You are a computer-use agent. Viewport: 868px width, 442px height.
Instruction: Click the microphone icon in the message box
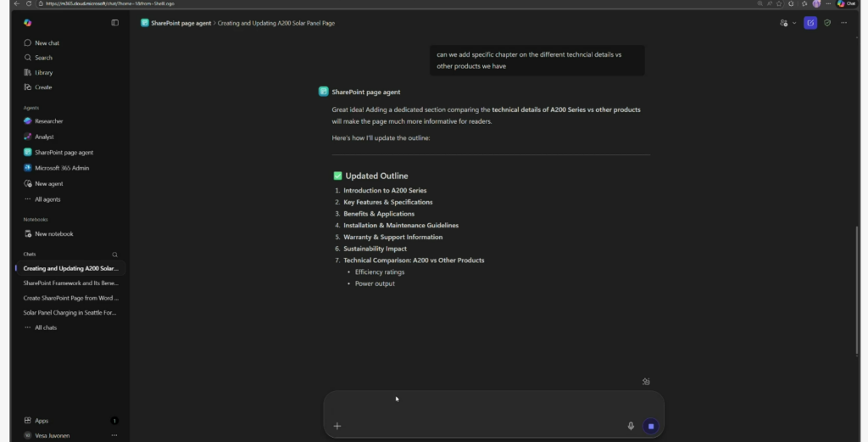pos(631,426)
